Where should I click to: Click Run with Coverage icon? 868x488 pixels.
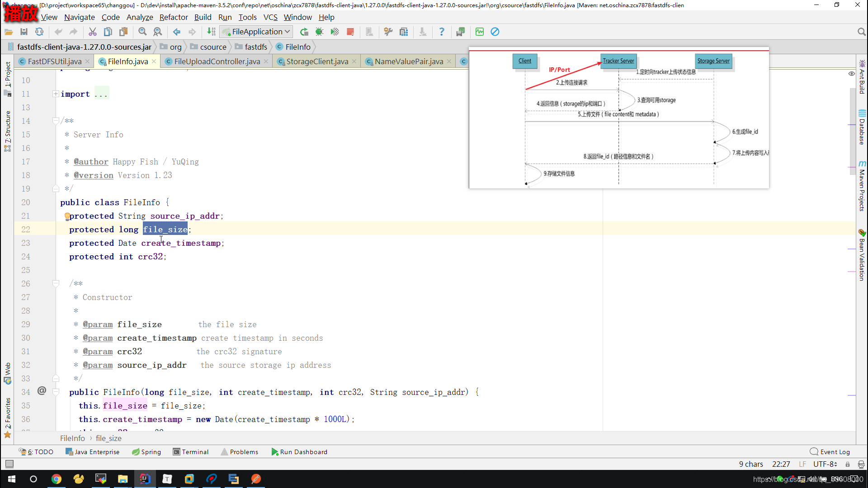point(335,32)
